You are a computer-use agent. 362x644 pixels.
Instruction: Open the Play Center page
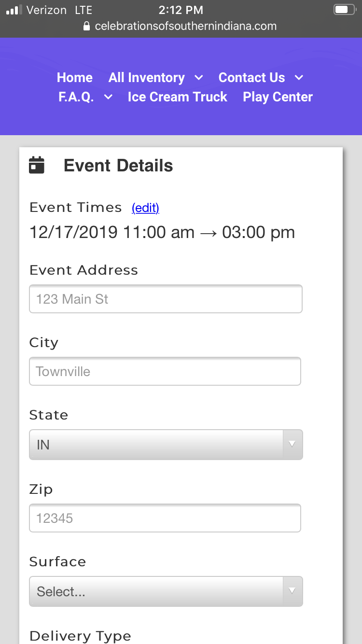tap(278, 97)
